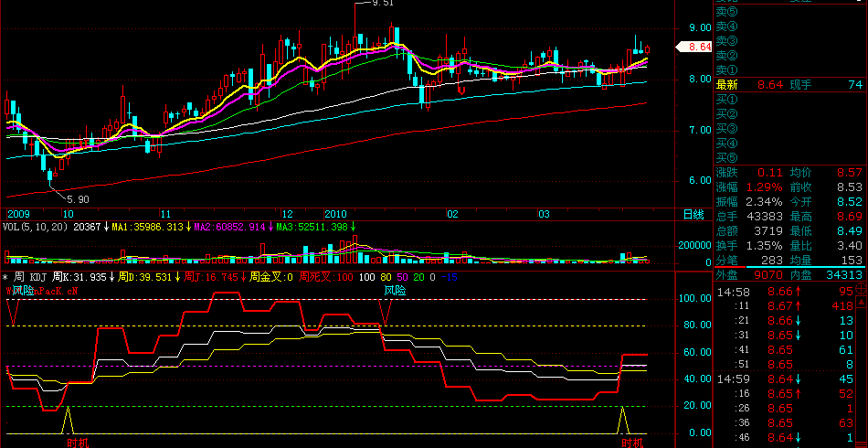Click the VOL(5,10,20) indicator title
868x448 pixels.
pyautogui.click(x=37, y=227)
